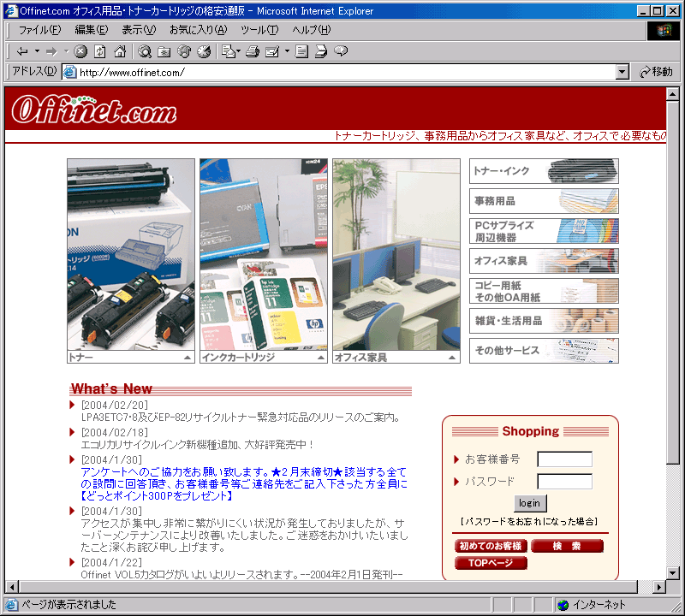This screenshot has height=616, width=685.
Task: Click the status bar page icon
Action: (12, 605)
